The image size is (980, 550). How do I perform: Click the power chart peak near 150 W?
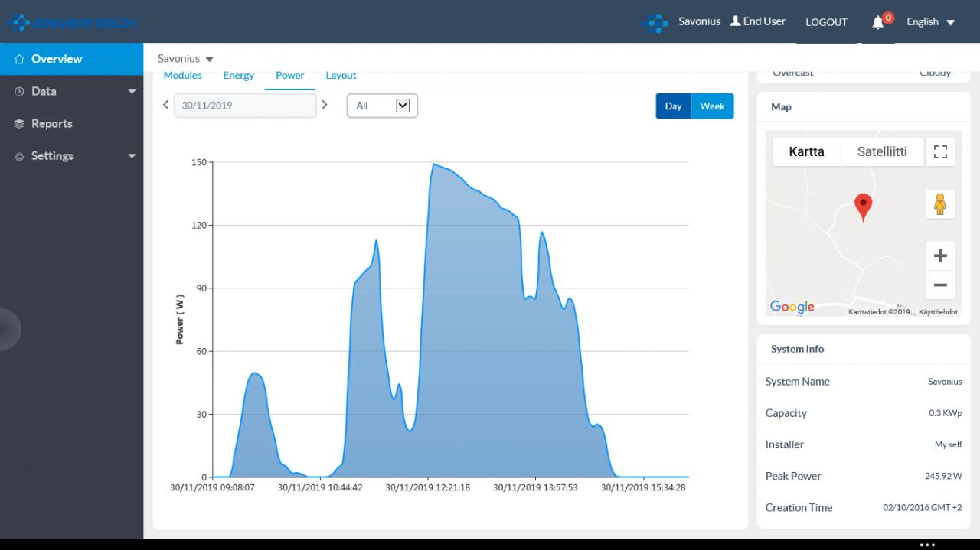coord(433,164)
